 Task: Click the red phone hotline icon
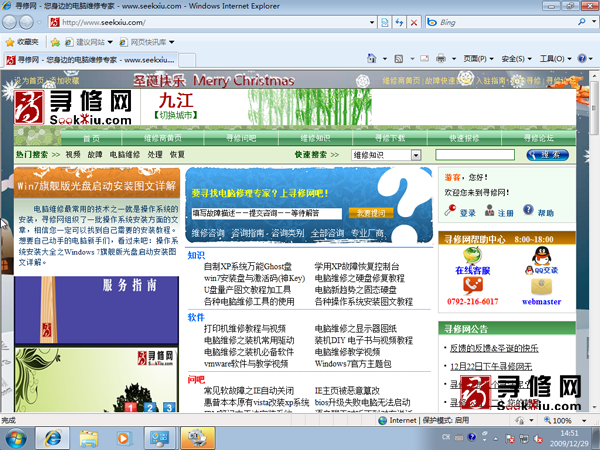(473, 286)
